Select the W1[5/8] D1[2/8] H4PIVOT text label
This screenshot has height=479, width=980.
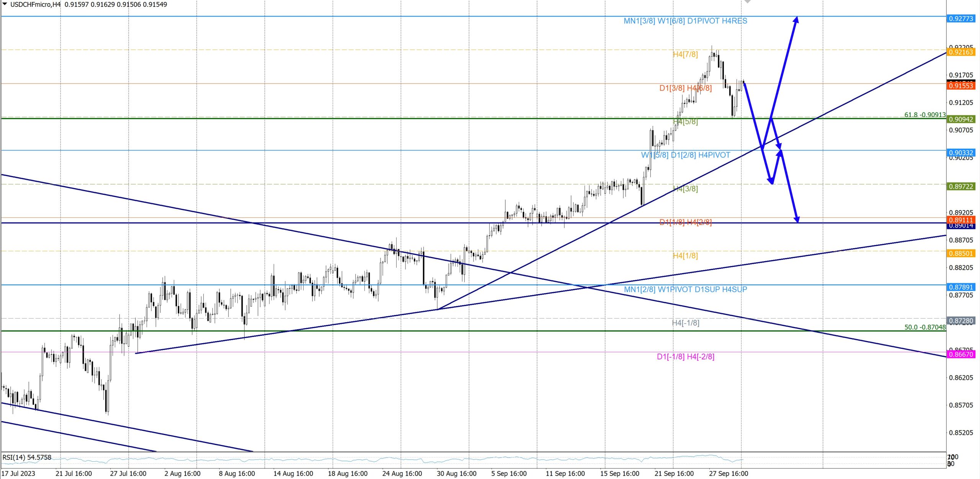[x=685, y=155]
